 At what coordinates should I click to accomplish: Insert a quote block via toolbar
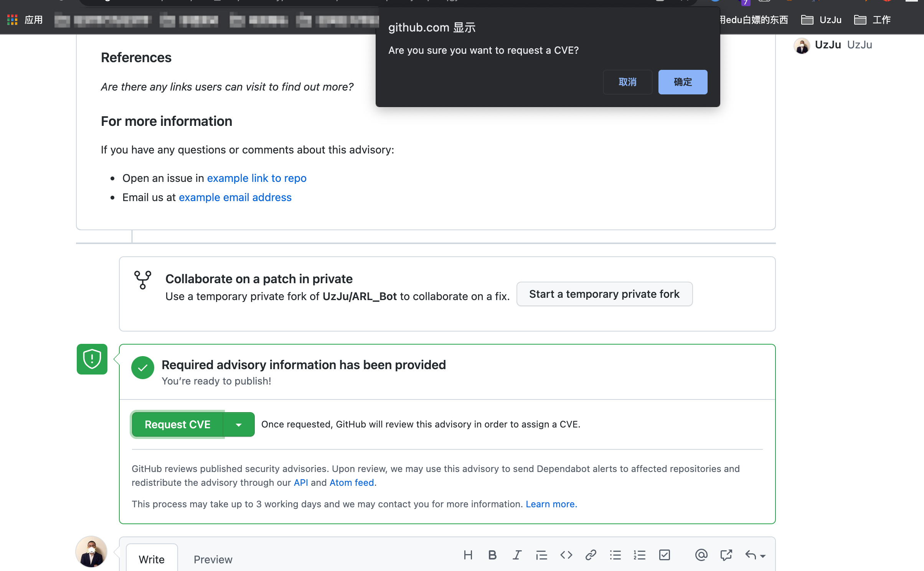[x=541, y=555]
